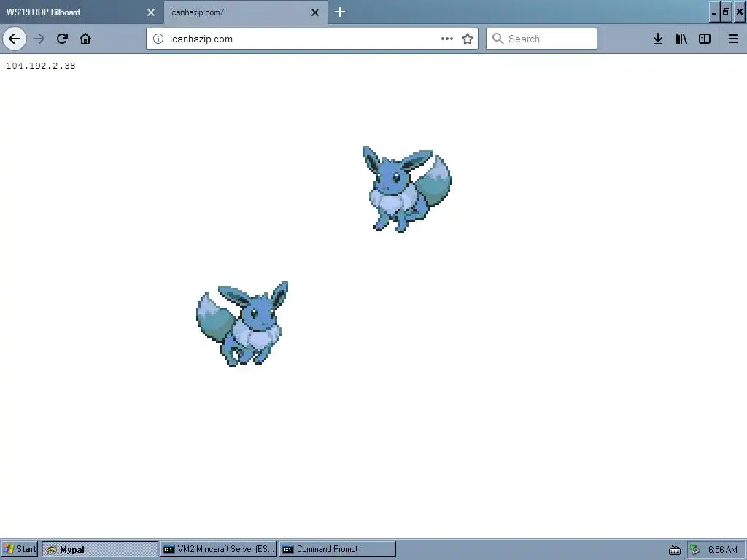Open the Windows Start menu
The image size is (747, 560).
[x=20, y=549]
